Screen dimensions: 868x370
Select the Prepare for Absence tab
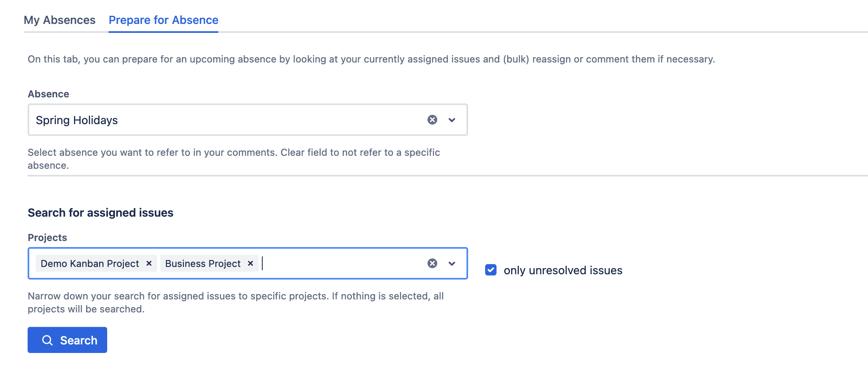pos(163,20)
